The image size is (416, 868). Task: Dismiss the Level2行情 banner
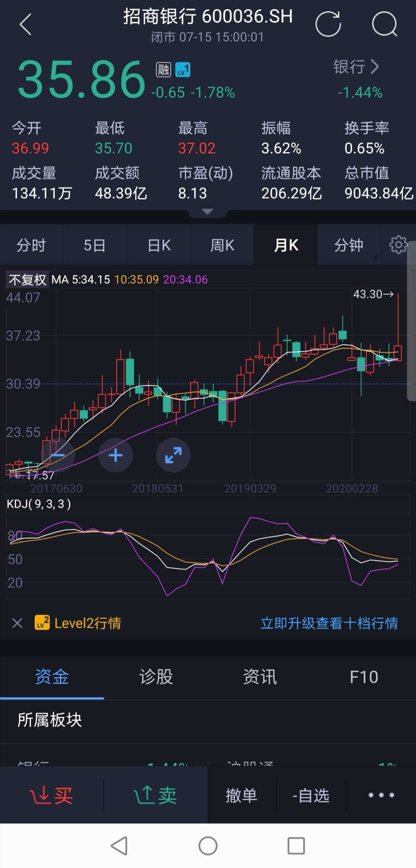click(x=17, y=623)
